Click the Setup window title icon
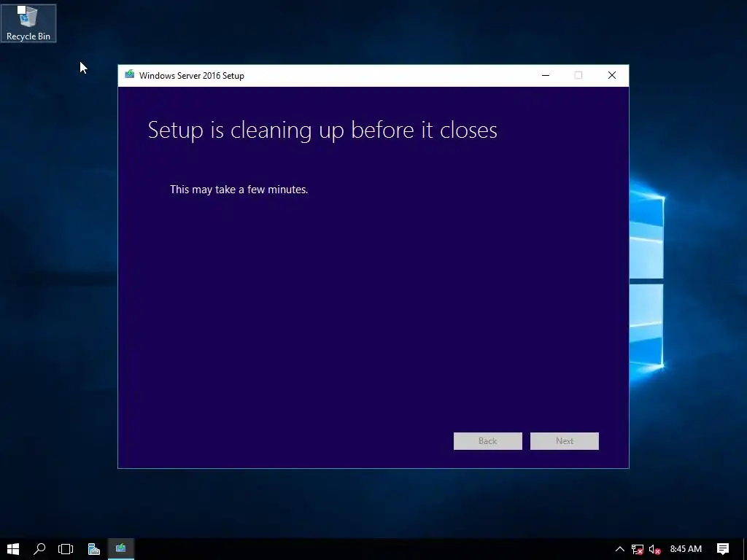 click(129, 75)
